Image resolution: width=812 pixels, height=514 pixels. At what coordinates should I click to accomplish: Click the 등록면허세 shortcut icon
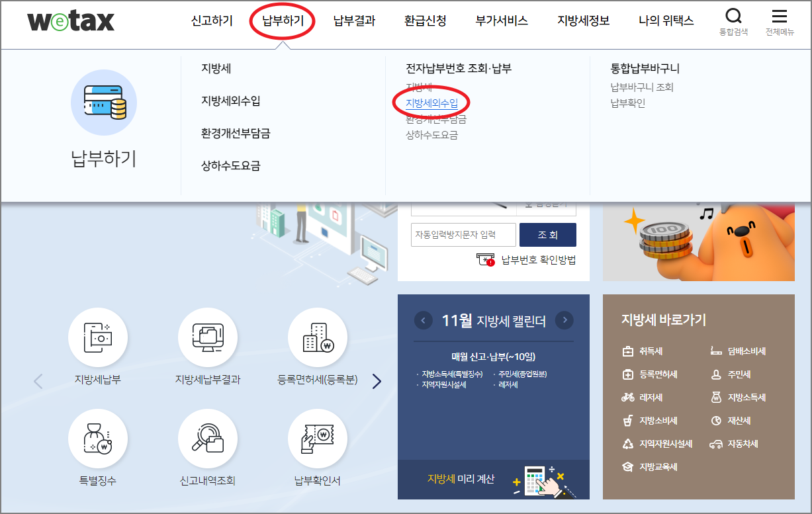(x=628, y=374)
